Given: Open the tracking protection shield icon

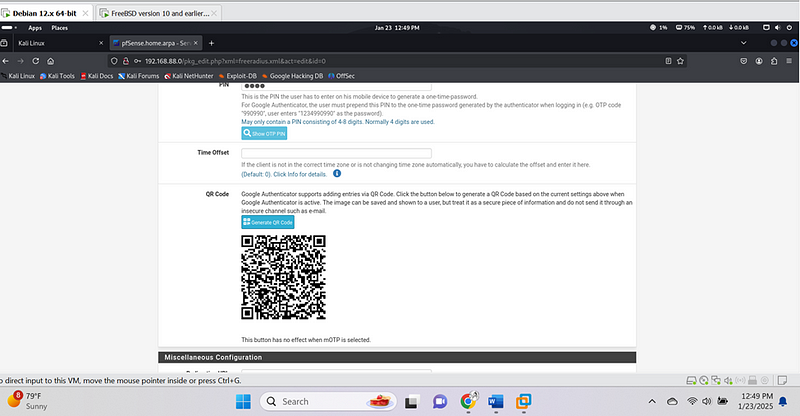Looking at the screenshot, I should [x=114, y=61].
